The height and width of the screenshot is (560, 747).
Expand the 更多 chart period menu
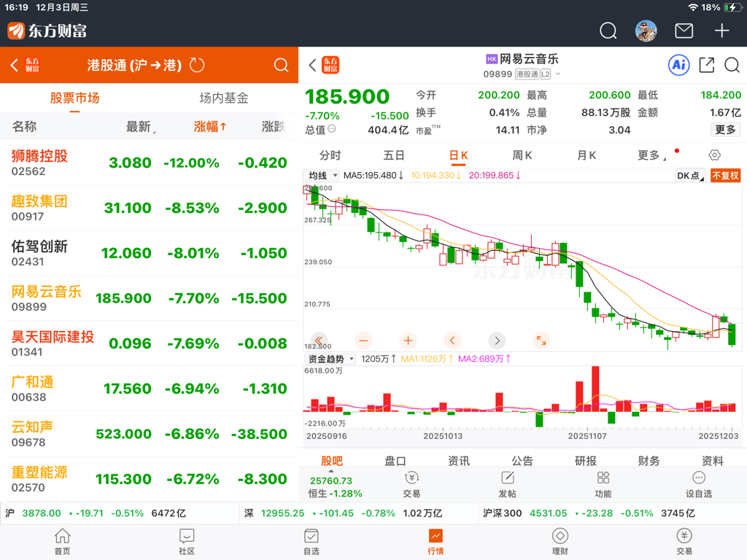(x=651, y=155)
